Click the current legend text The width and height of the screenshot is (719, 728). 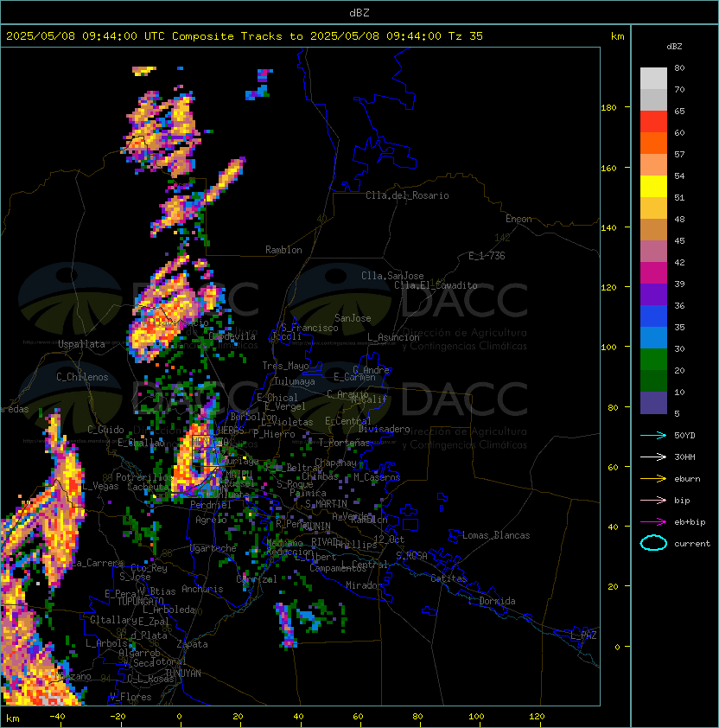click(x=692, y=544)
